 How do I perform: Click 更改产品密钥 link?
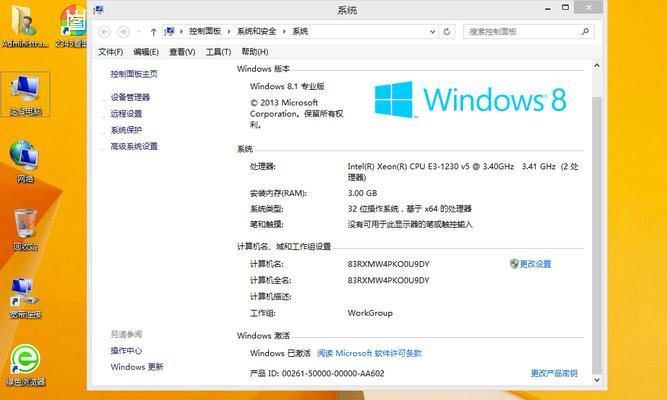click(554, 373)
